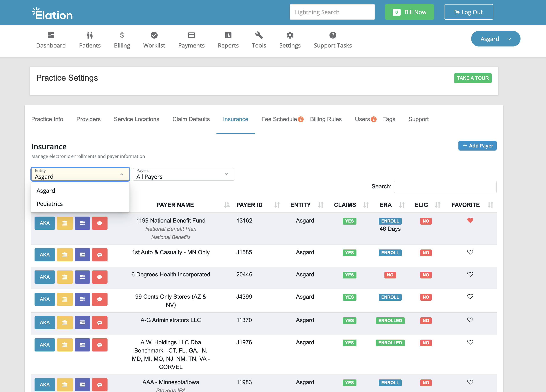Select Pediatrics from the Entity dropdown

coord(50,204)
